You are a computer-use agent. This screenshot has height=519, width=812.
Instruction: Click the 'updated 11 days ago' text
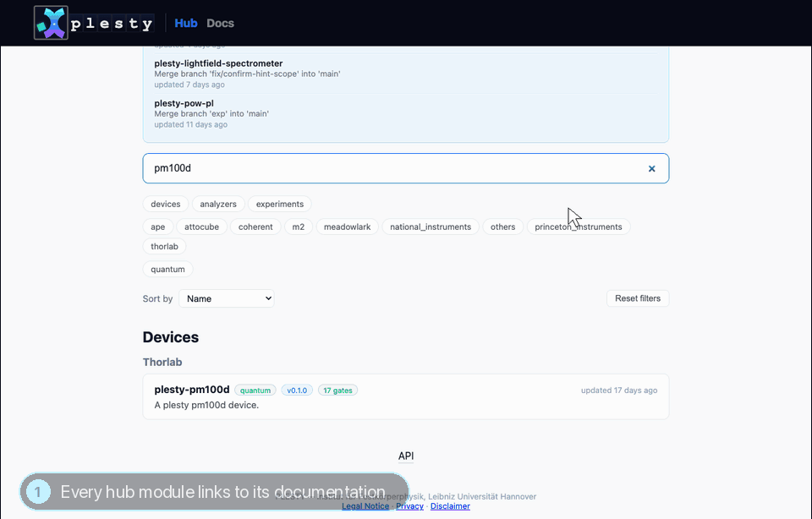(190, 125)
